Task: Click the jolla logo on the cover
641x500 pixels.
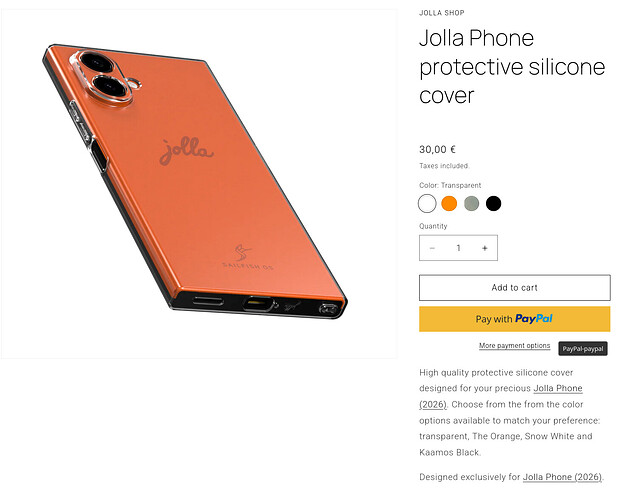Action: tap(186, 151)
